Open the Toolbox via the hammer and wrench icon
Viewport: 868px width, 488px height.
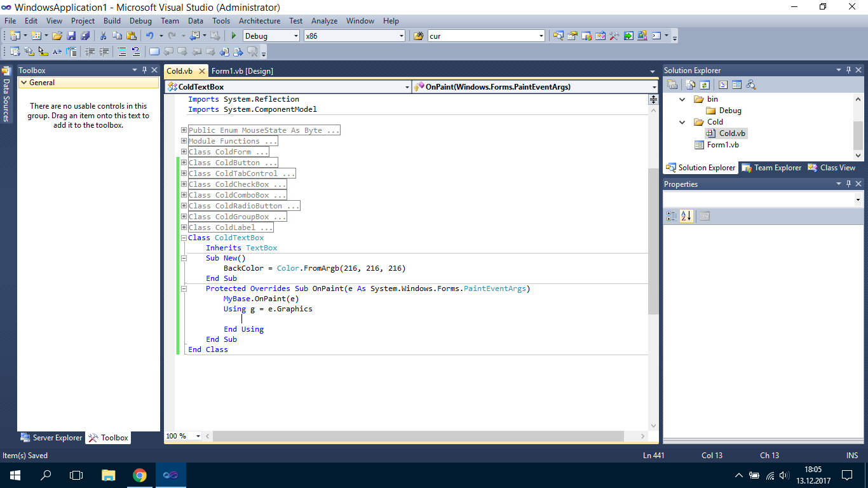(614, 36)
